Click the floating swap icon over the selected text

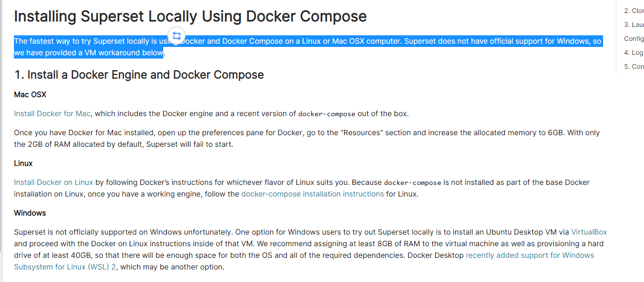[177, 36]
